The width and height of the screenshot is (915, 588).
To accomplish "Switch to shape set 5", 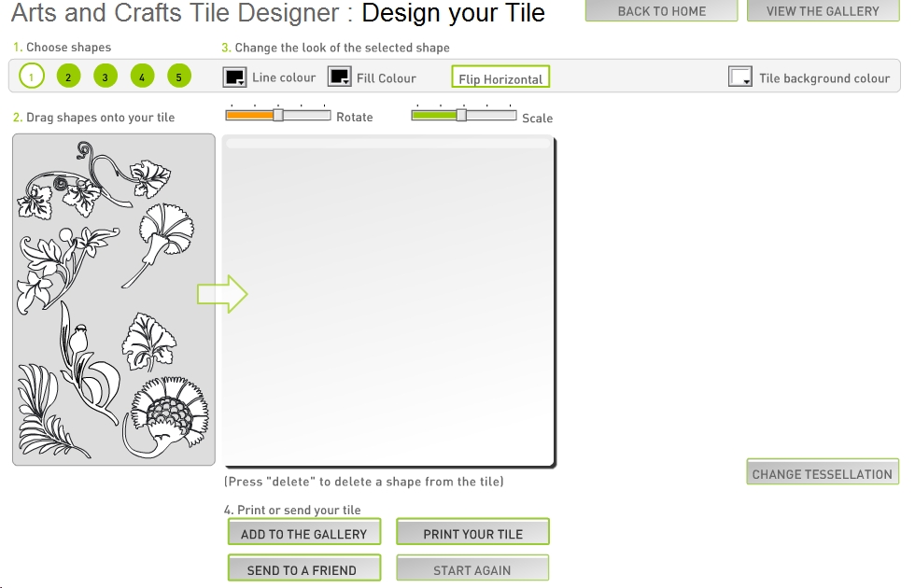I will point(179,77).
